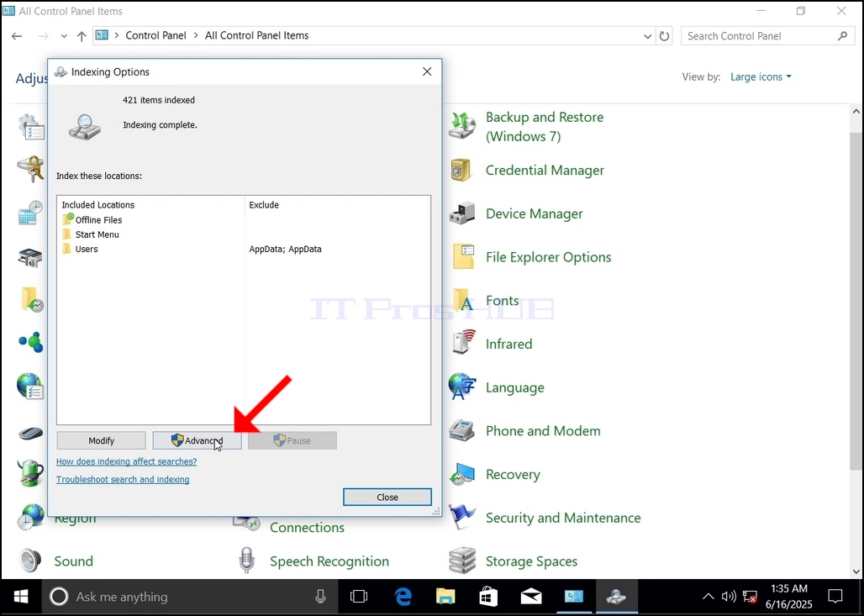This screenshot has height=616, width=864.
Task: Show hidden system tray icons
Action: pos(708,597)
